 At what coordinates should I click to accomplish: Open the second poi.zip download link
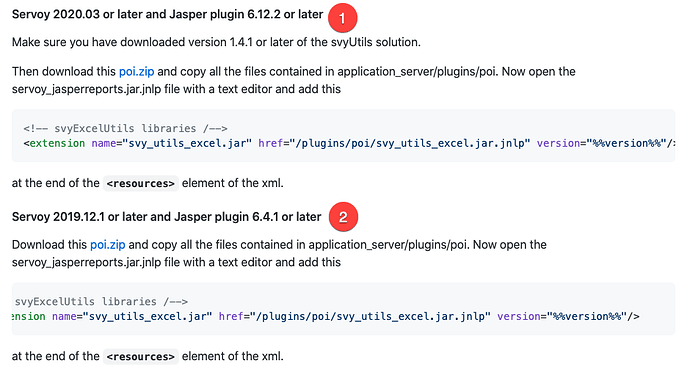point(107,244)
